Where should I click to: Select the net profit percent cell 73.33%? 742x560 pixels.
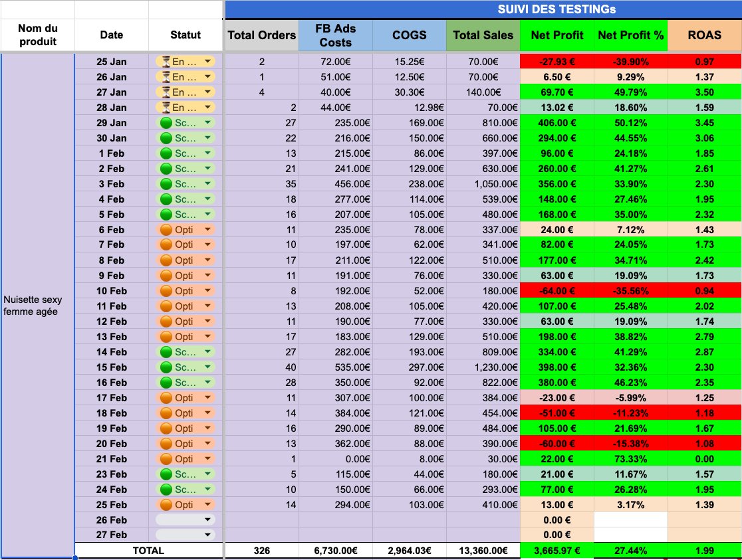coord(631,458)
